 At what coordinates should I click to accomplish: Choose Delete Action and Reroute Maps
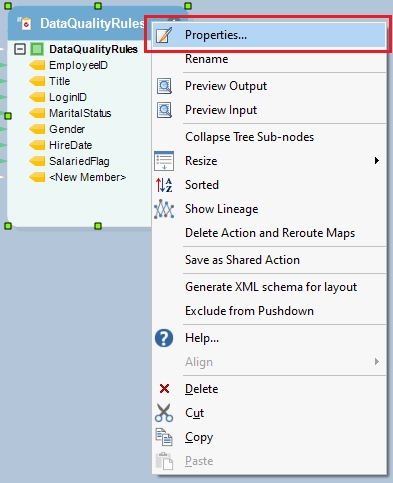pyautogui.click(x=269, y=233)
